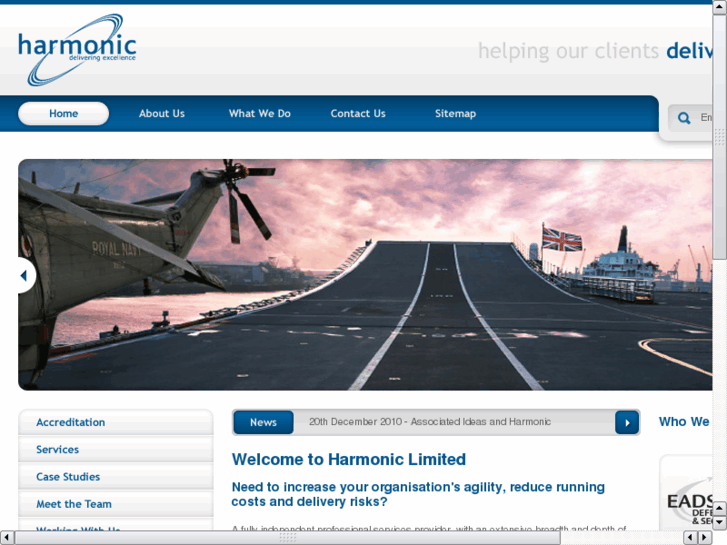Viewport: 727px width, 545px height.
Task: Click the 'Need to increase your organisation's agility' subheading
Action: [x=418, y=494]
